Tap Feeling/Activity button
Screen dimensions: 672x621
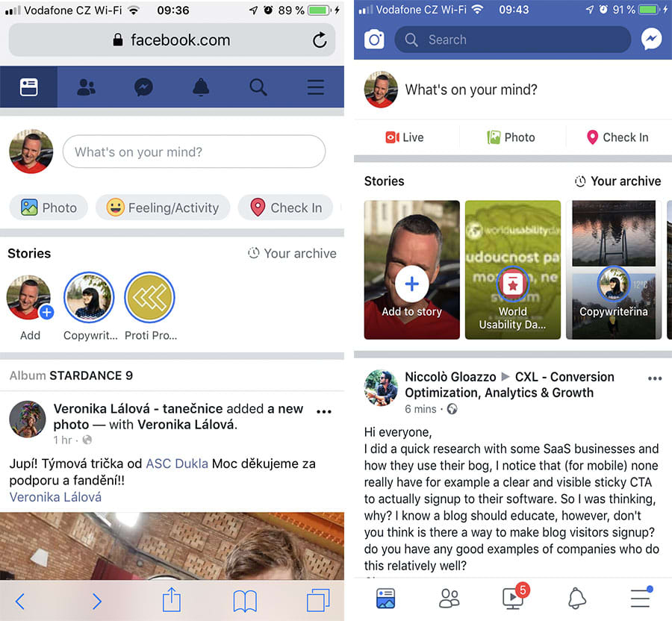[x=163, y=207]
